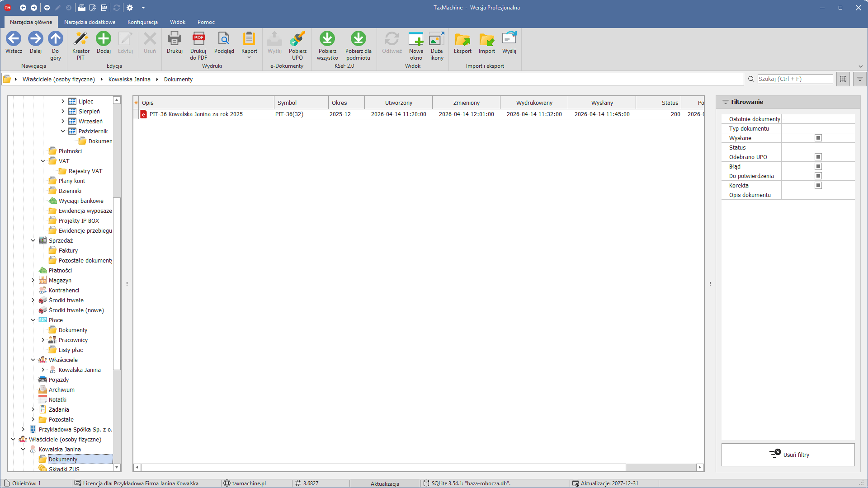
Task: Expand the Lipiec tree node
Action: 63,101
